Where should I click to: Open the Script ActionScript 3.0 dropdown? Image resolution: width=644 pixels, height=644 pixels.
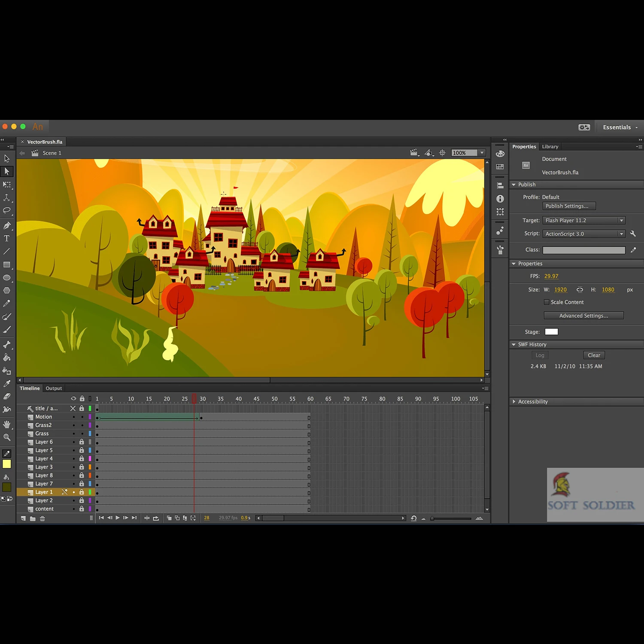pos(583,234)
